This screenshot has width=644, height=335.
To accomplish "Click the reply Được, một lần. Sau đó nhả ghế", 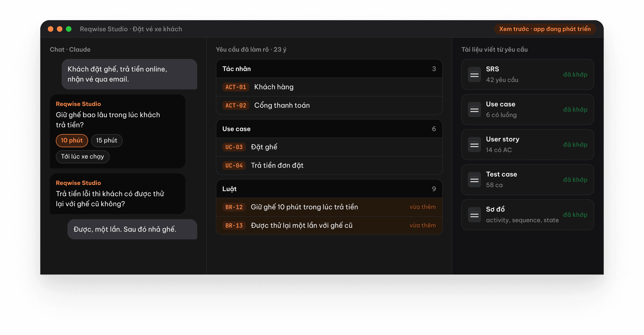I will click(x=132, y=229).
